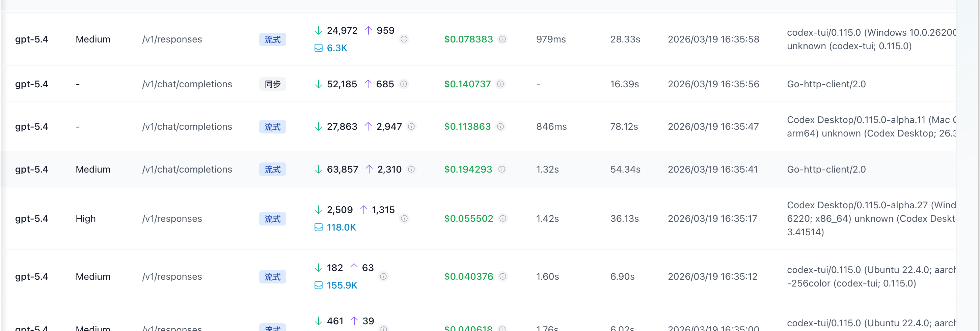
Task: Click the 同步 tag in Go-http-client row
Action: (272, 84)
